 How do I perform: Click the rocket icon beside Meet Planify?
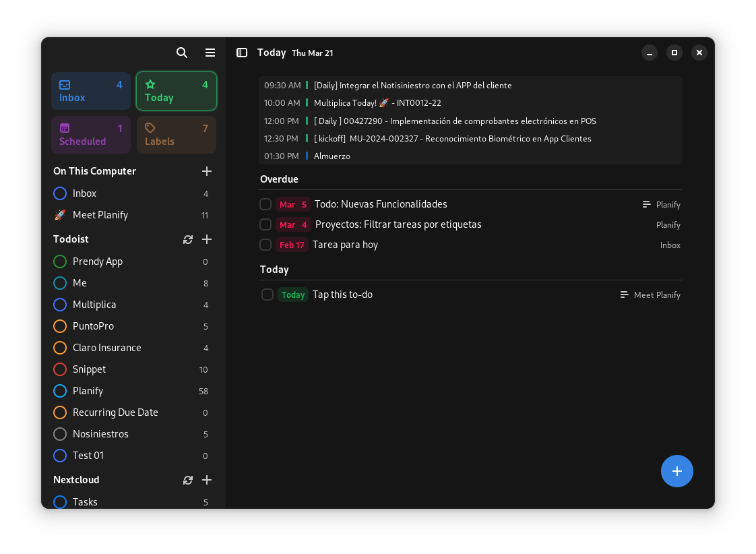coord(59,215)
